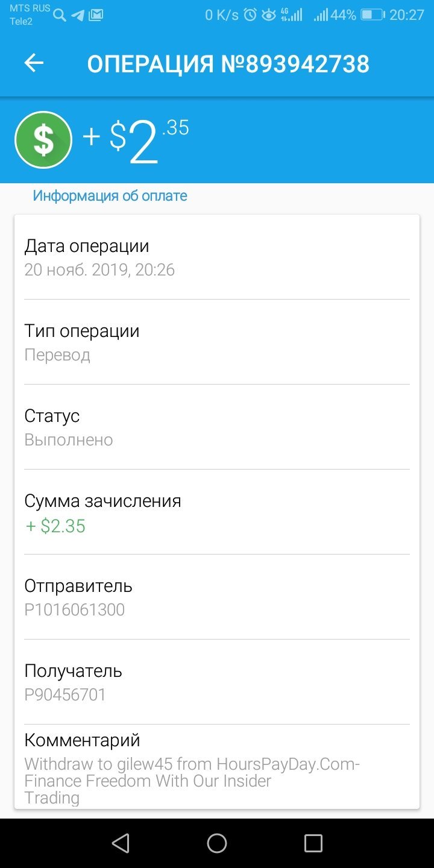The width and height of the screenshot is (434, 868).
Task: Tap the operation number title
Action: pyautogui.click(x=228, y=63)
